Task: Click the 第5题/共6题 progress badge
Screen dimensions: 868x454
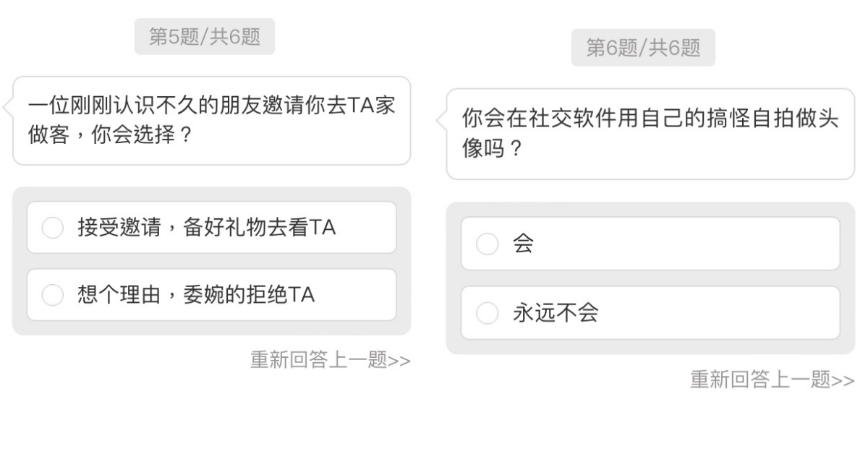Action: (x=205, y=37)
